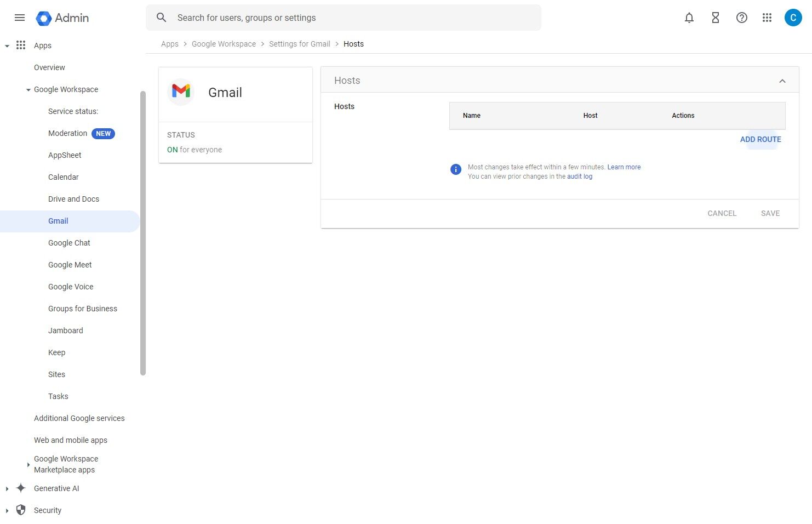
Task: Expand Google Workspace Marketplace apps arrow
Action: [x=28, y=465]
